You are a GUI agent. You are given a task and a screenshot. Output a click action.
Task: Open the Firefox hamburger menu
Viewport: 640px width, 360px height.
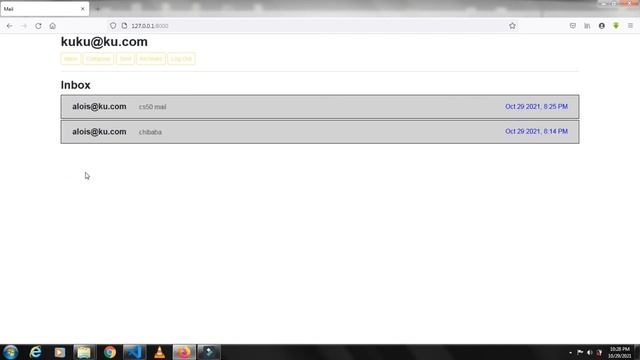(630, 26)
